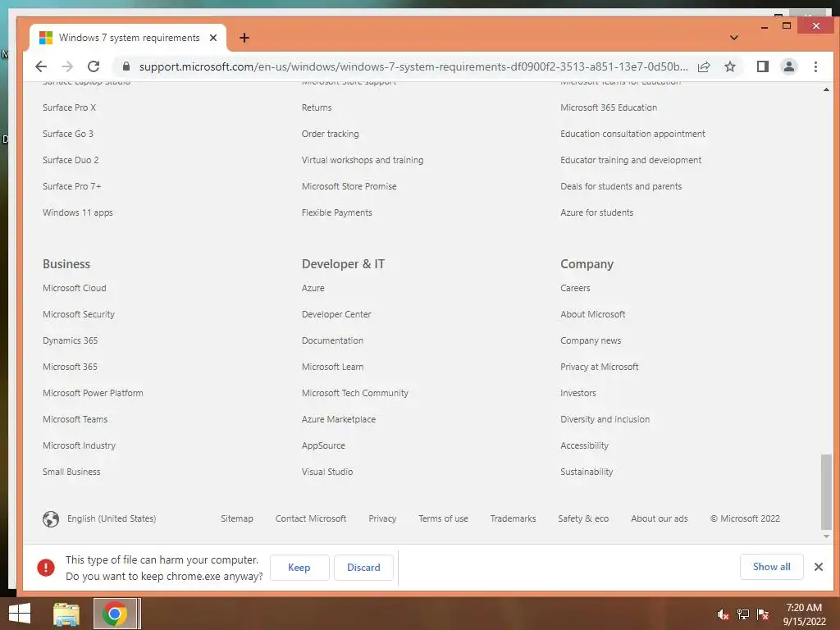This screenshot has height=630, width=840.
Task: Open the Sustainability link
Action: [x=587, y=472]
